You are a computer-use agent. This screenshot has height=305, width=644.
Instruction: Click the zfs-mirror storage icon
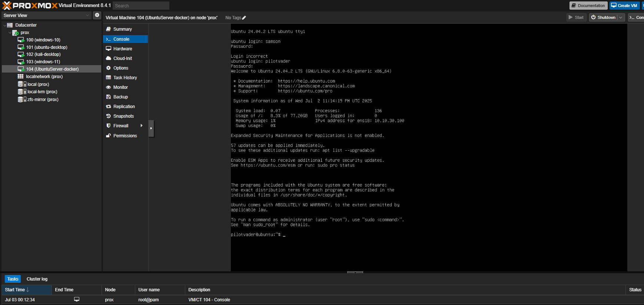pyautogui.click(x=22, y=100)
